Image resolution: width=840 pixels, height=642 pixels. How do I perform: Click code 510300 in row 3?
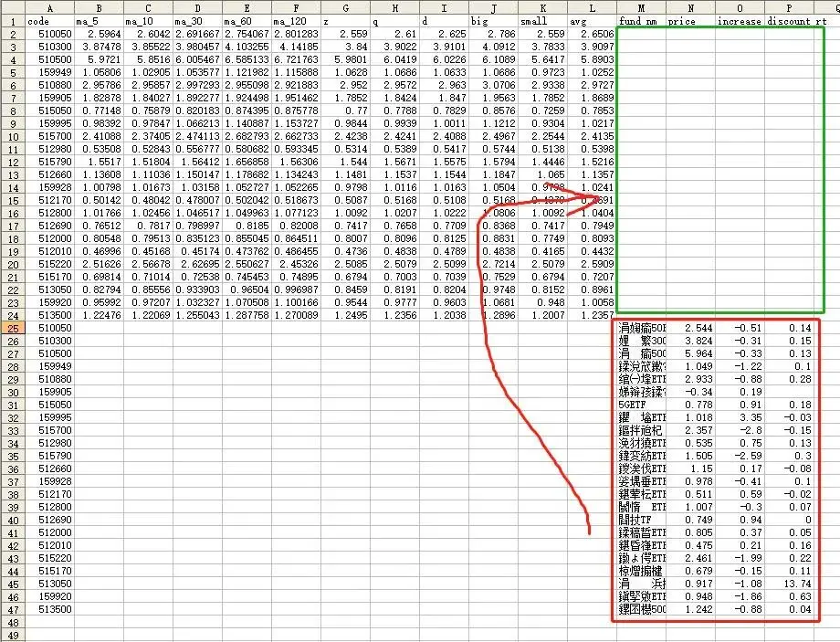tap(50, 47)
